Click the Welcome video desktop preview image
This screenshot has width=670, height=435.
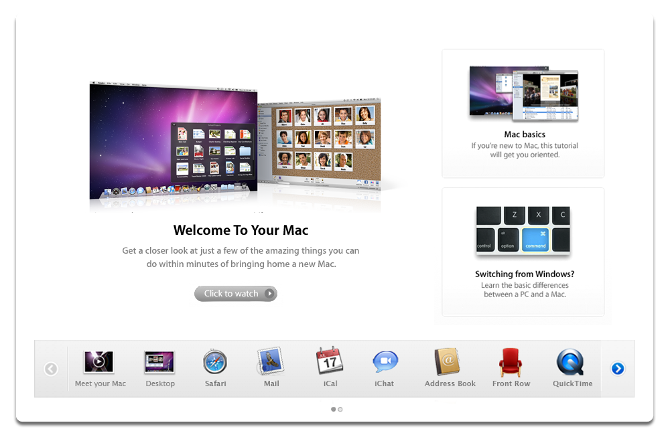pyautogui.click(x=173, y=141)
